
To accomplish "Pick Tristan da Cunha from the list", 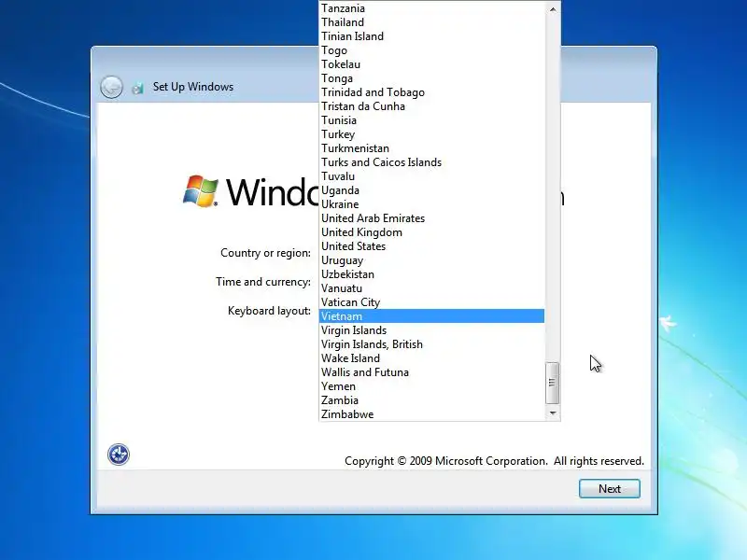I will [431, 106].
